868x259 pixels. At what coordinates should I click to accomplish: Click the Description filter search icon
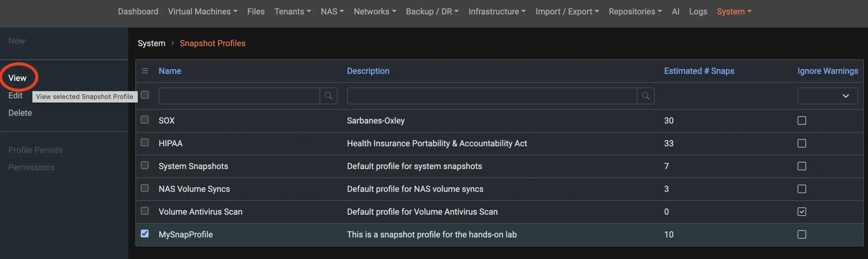645,96
